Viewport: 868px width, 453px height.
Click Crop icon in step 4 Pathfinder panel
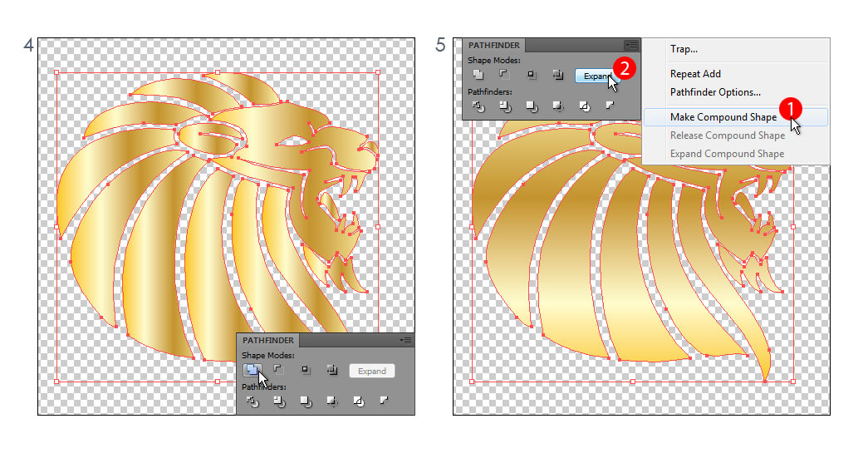pyautogui.click(x=331, y=401)
